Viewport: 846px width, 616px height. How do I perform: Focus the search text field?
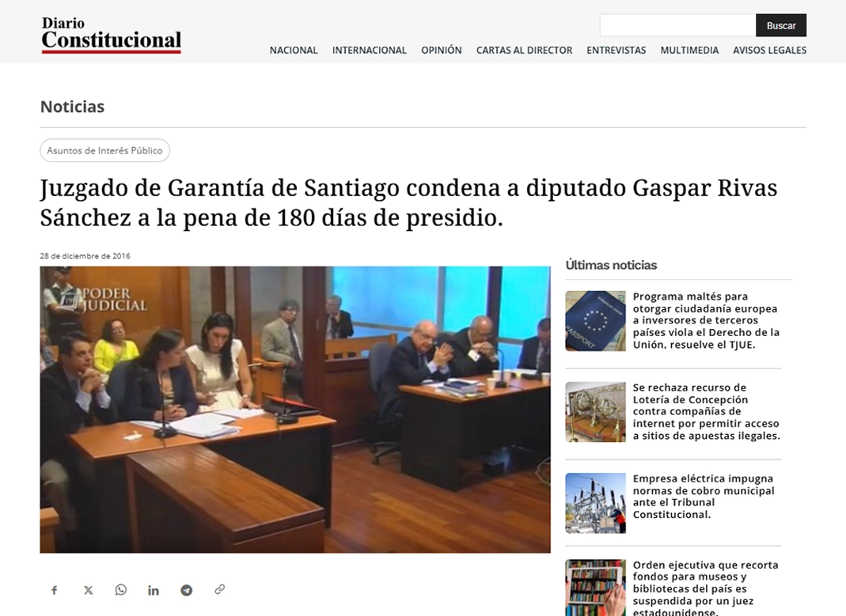click(677, 25)
